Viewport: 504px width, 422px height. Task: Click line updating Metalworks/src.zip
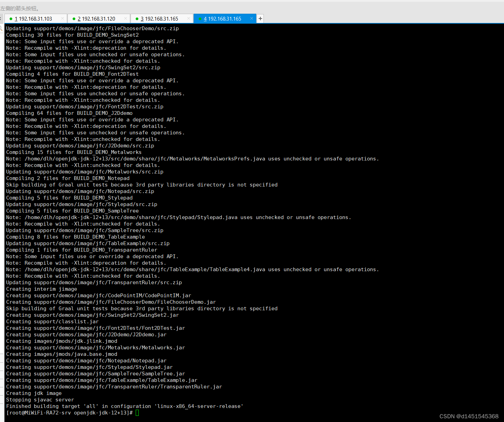pos(85,172)
